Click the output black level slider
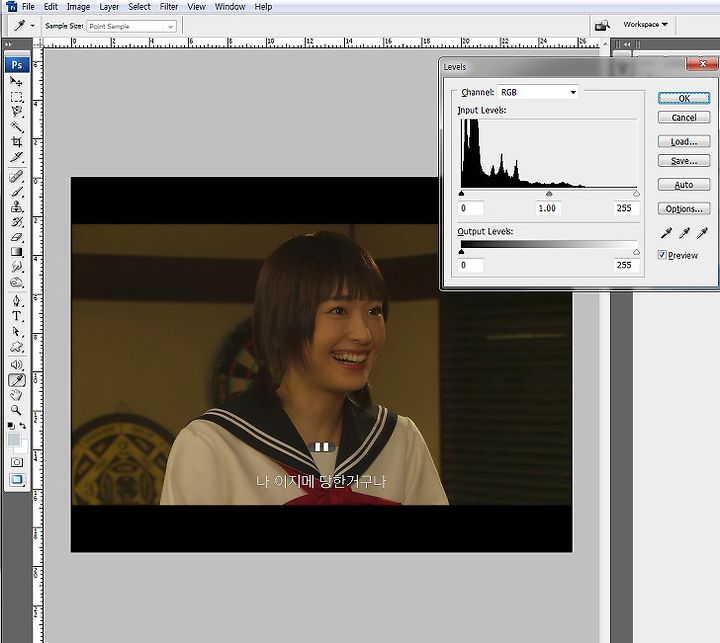 tap(461, 252)
